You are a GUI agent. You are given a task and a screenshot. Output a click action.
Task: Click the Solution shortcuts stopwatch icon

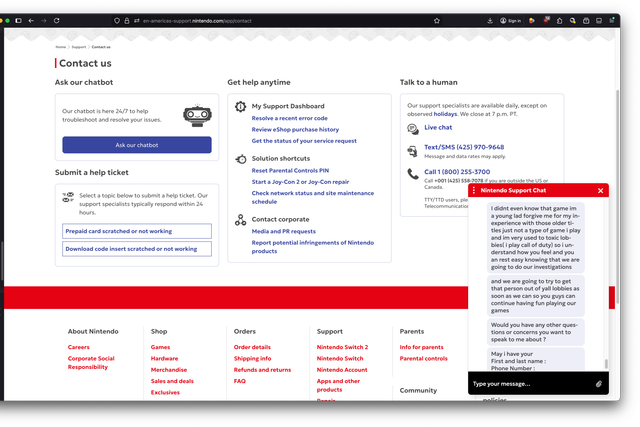pyautogui.click(x=241, y=159)
